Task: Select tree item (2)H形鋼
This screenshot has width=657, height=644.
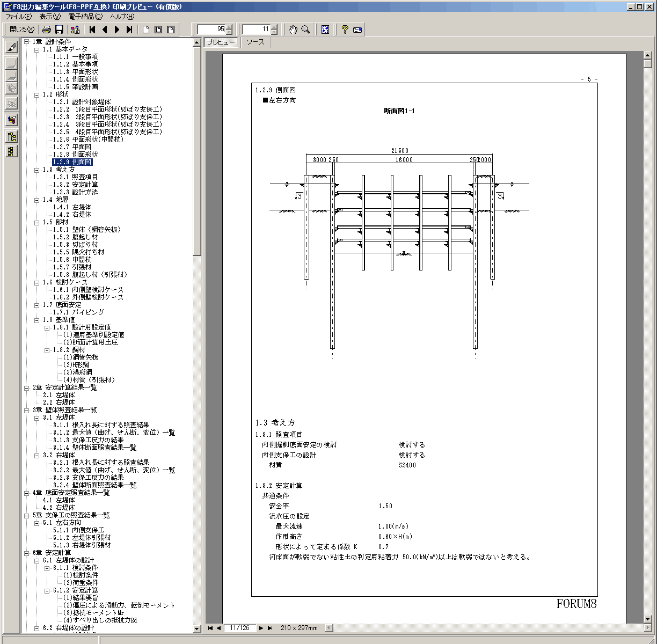Action: tap(76, 364)
